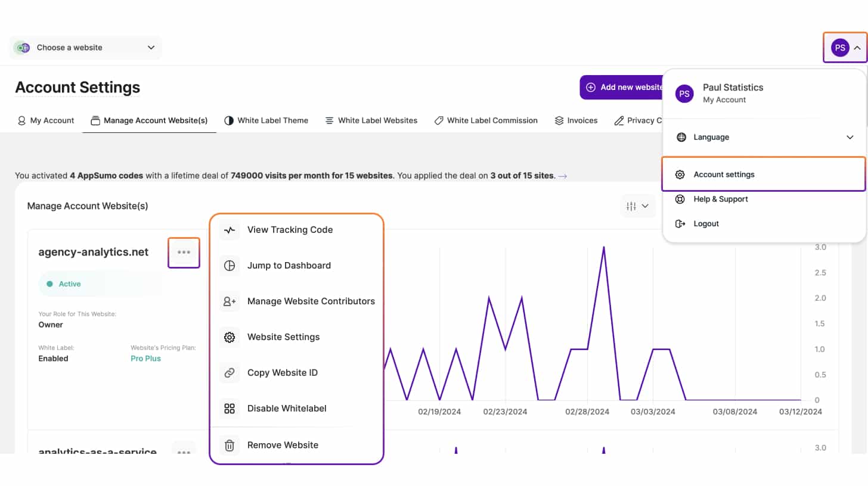Viewport: 868px width, 486px height.
Task: Open the three-dots menu for agency-analytics.net
Action: coord(184,253)
